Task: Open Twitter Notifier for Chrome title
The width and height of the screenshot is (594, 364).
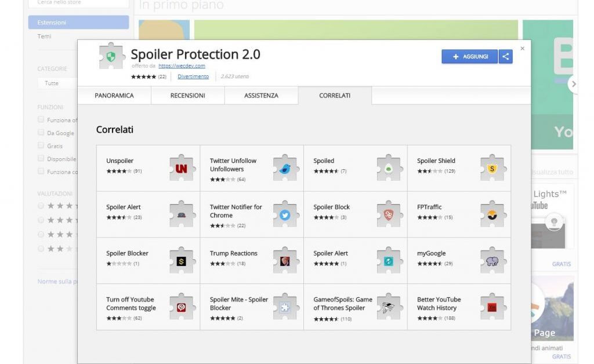Action: (x=236, y=211)
